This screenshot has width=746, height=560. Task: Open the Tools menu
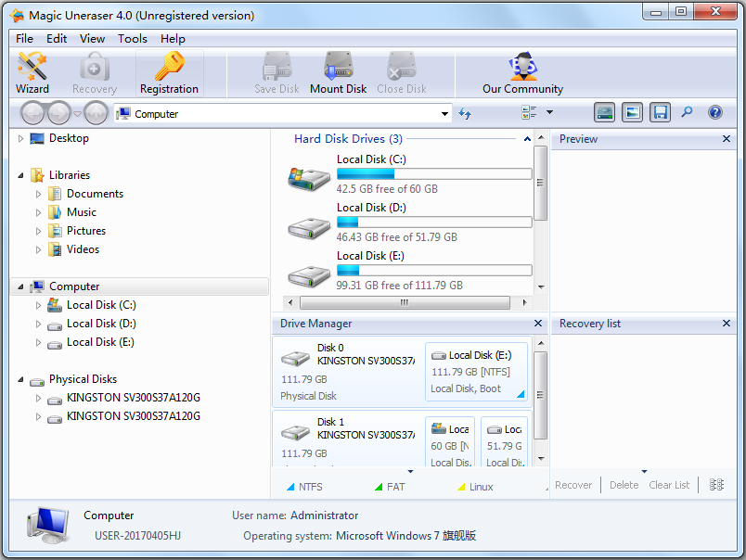pos(133,39)
